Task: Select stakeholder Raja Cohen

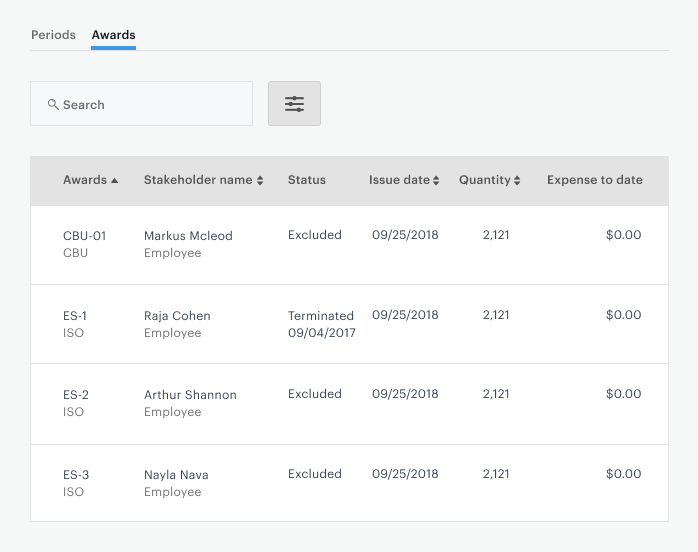Action: click(177, 316)
